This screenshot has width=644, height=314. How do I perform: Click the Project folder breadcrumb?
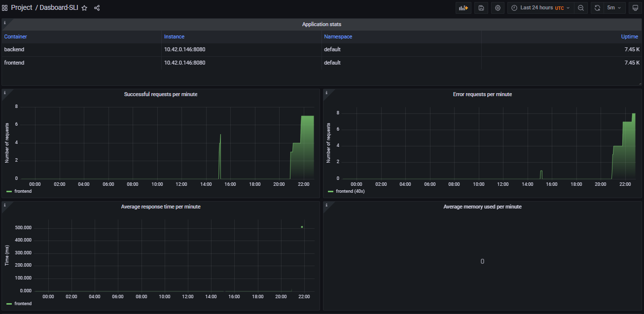point(22,8)
